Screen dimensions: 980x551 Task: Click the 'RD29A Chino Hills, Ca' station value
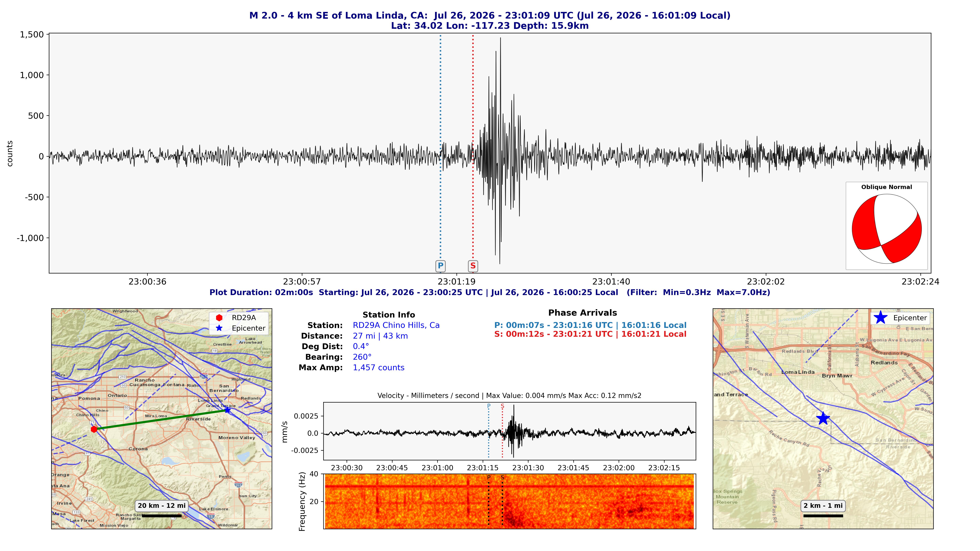coord(396,325)
